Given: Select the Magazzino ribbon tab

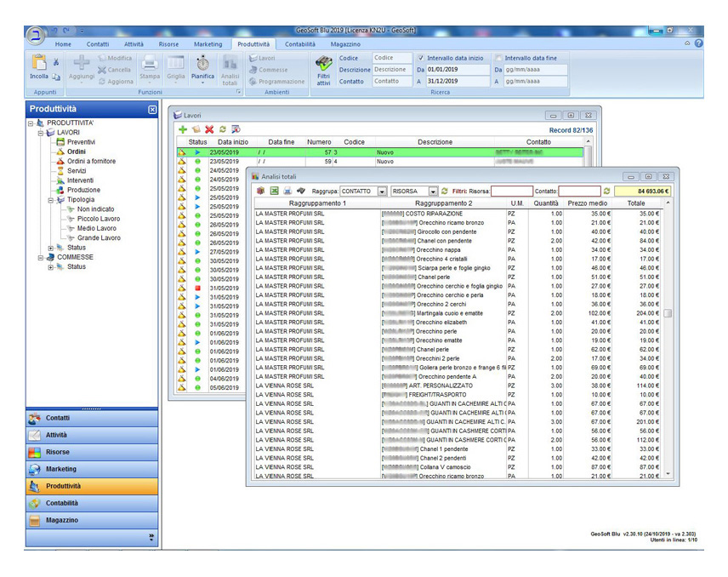Looking at the screenshot, I should (x=345, y=44).
